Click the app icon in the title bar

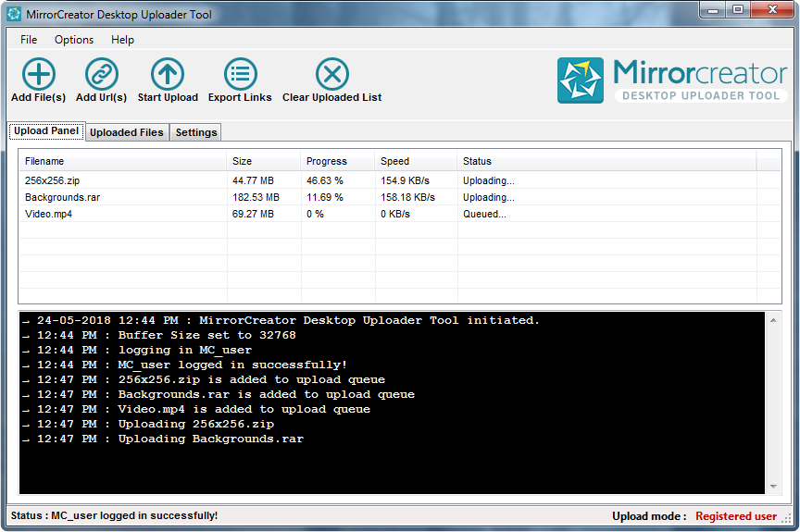14,14
